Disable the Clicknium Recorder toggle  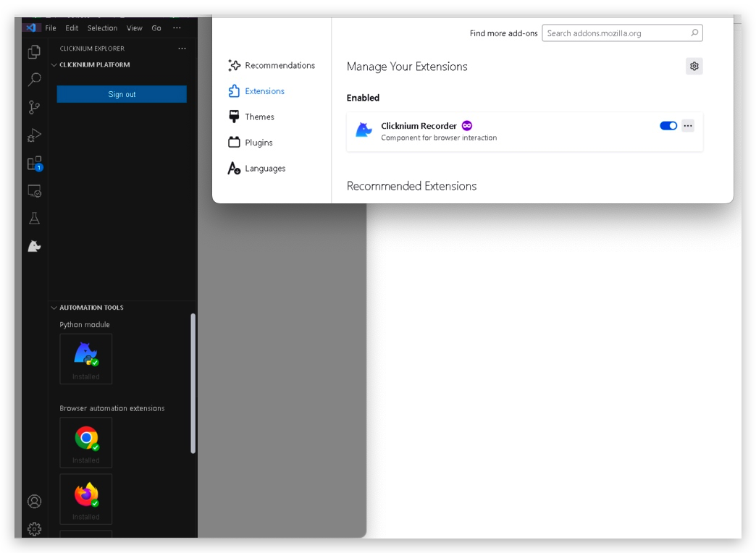[x=668, y=126]
